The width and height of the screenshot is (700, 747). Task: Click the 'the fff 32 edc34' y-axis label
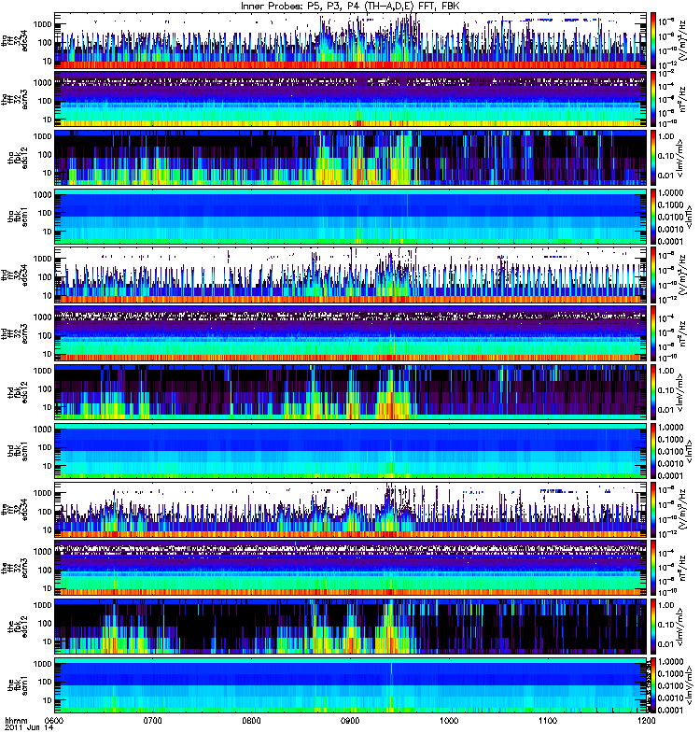click(14, 510)
